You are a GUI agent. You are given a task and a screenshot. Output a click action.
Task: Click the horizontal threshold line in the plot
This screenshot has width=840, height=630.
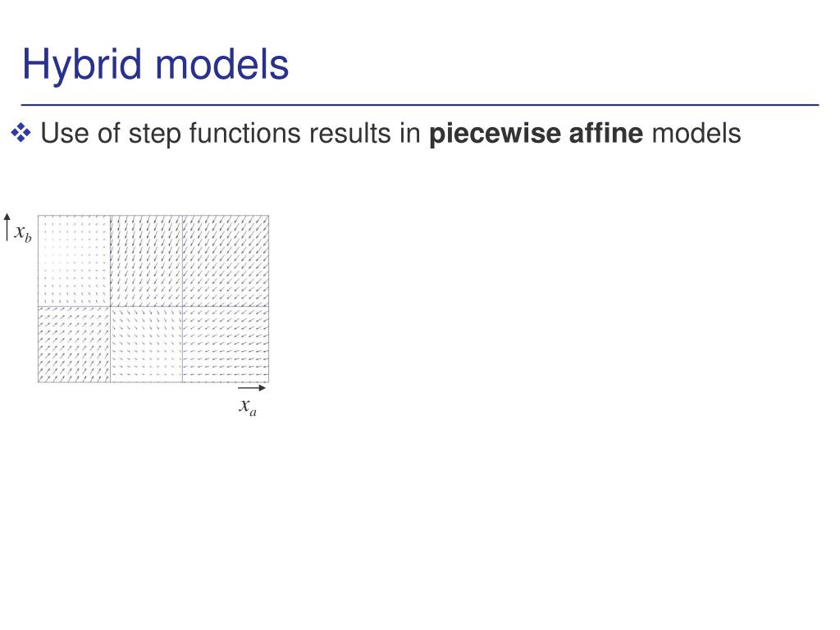(153, 306)
